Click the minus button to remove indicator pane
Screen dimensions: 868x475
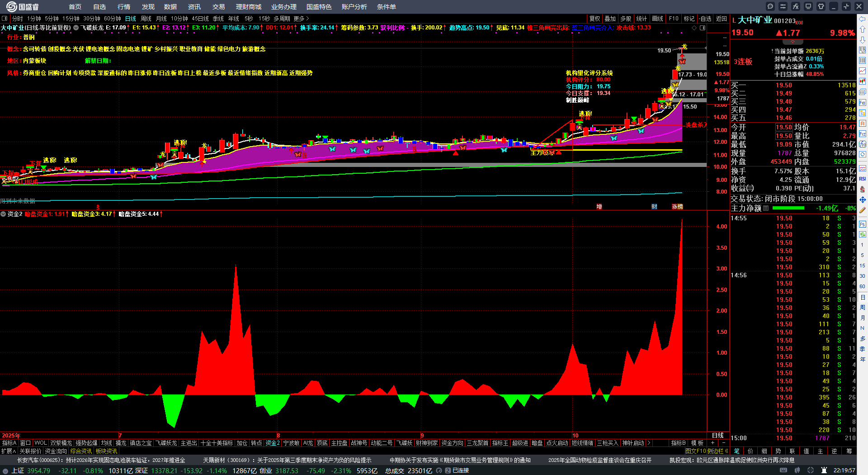tap(723, 443)
